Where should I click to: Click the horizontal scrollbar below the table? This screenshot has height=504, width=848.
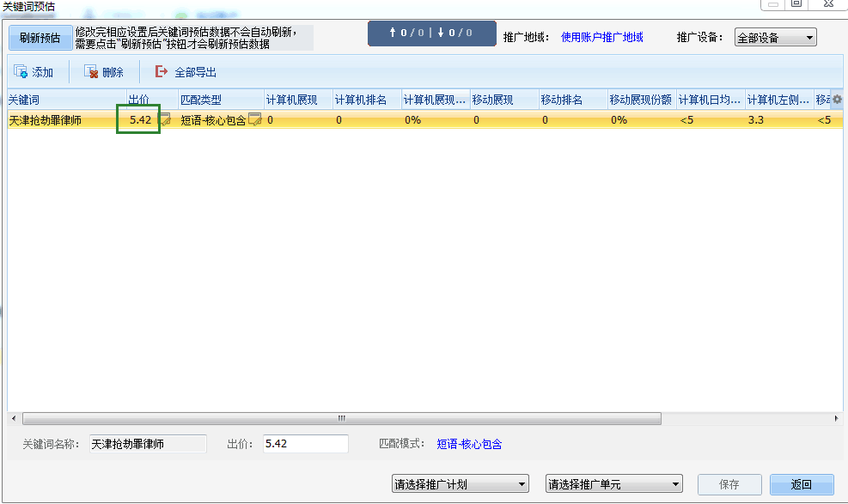pyautogui.click(x=339, y=418)
